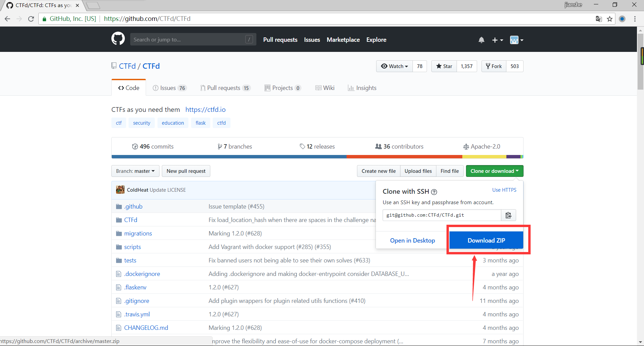This screenshot has height=346, width=644.
Task: Switch to the Pull requests repository tab
Action: coord(225,88)
